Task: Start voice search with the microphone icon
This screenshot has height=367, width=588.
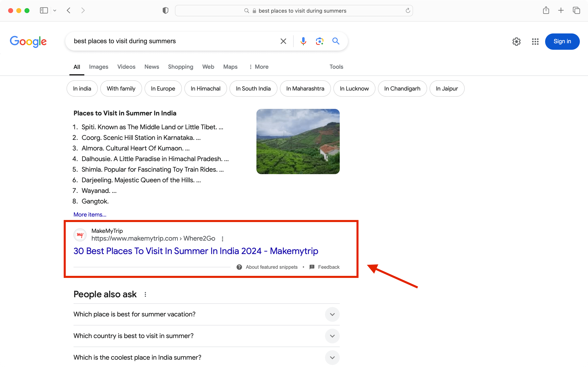Action: pyautogui.click(x=303, y=41)
